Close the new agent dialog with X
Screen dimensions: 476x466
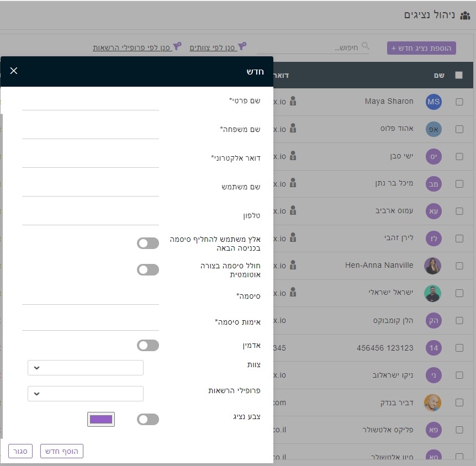point(14,71)
